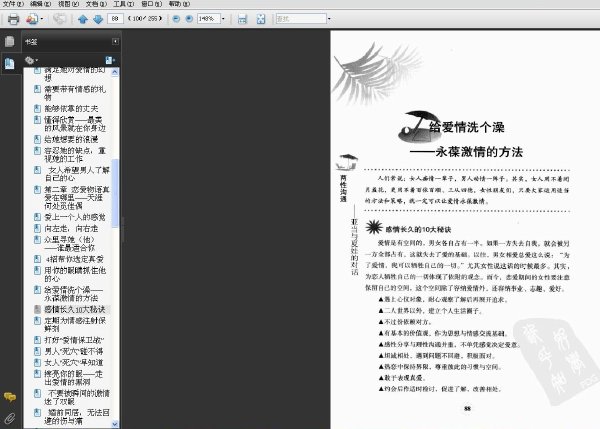Open the 视图 (View) menu
The height and width of the screenshot is (429, 600).
(68, 4)
